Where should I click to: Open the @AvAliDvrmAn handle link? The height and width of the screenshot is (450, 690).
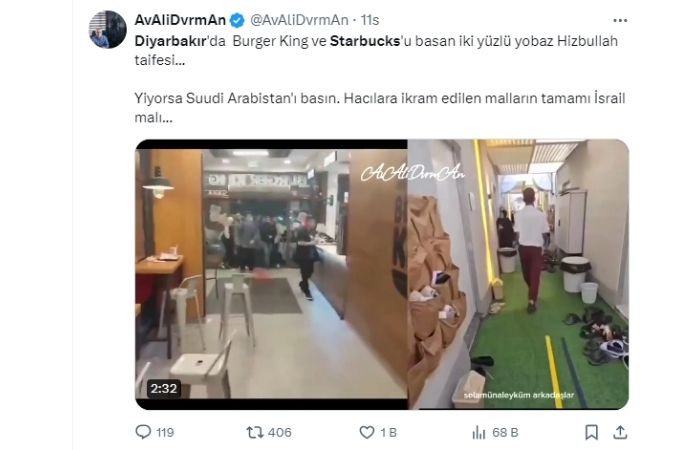coord(299,20)
